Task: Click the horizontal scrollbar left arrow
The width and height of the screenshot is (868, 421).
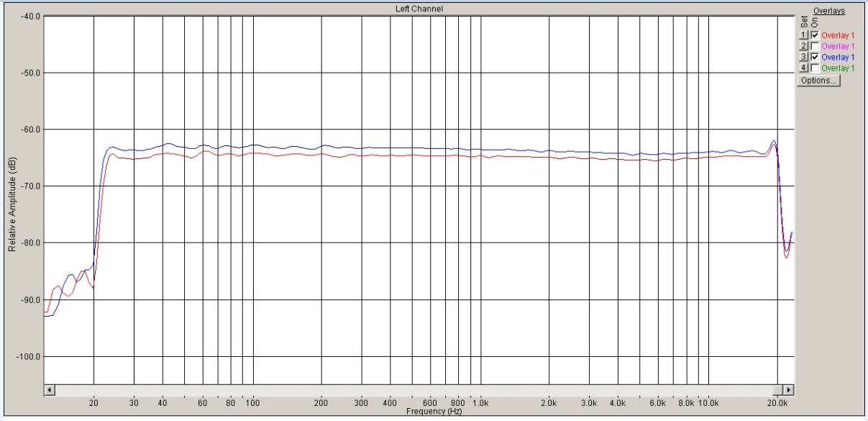Action: tap(50, 390)
